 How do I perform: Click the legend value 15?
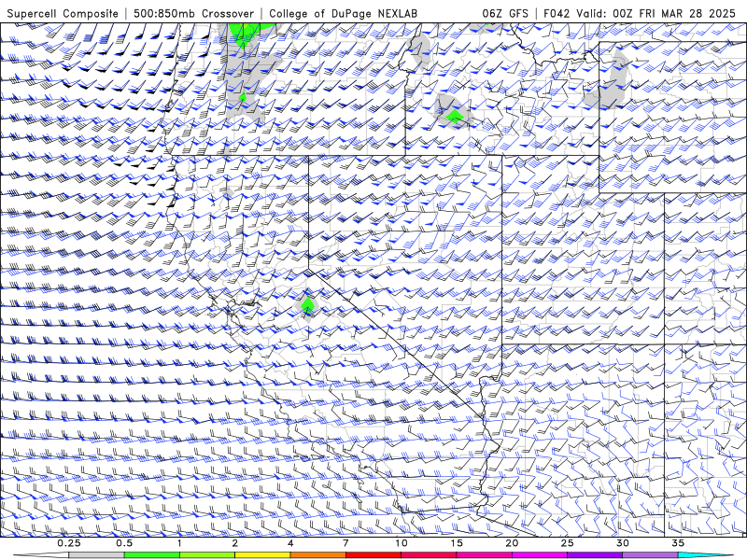(x=457, y=543)
